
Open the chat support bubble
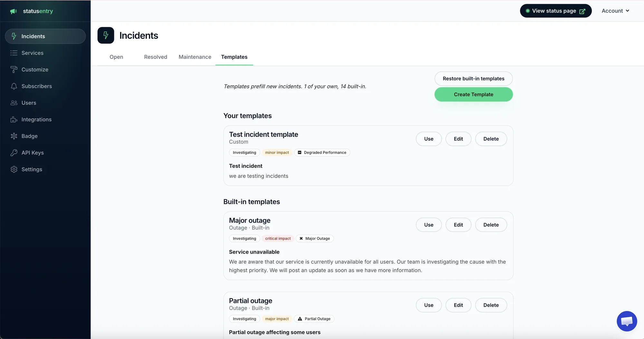click(x=627, y=321)
